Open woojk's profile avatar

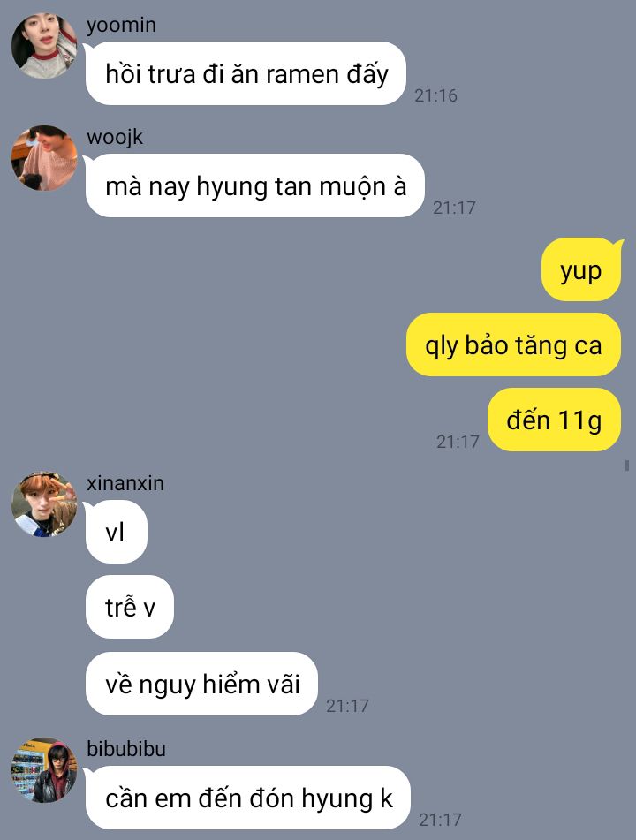tap(44, 158)
